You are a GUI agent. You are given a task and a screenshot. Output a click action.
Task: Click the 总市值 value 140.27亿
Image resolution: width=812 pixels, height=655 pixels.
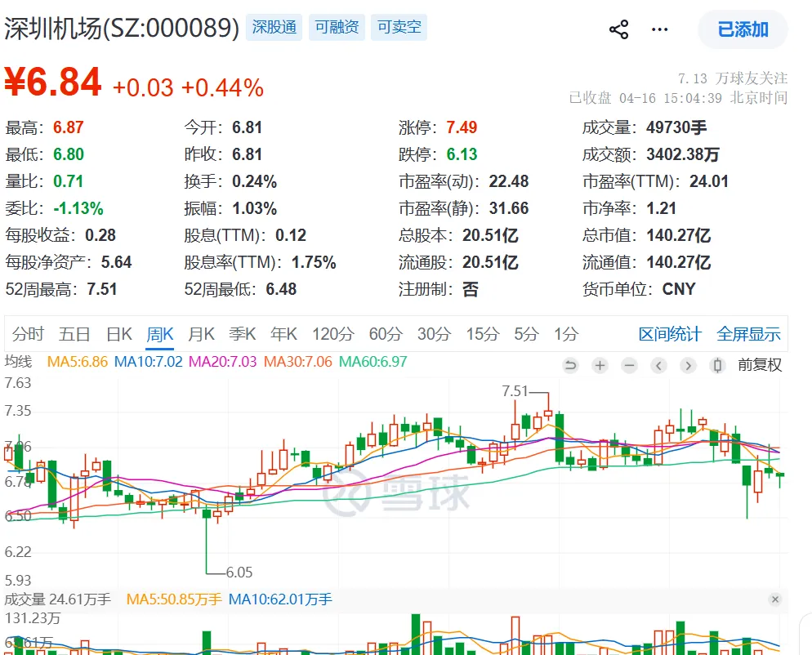[x=678, y=235]
